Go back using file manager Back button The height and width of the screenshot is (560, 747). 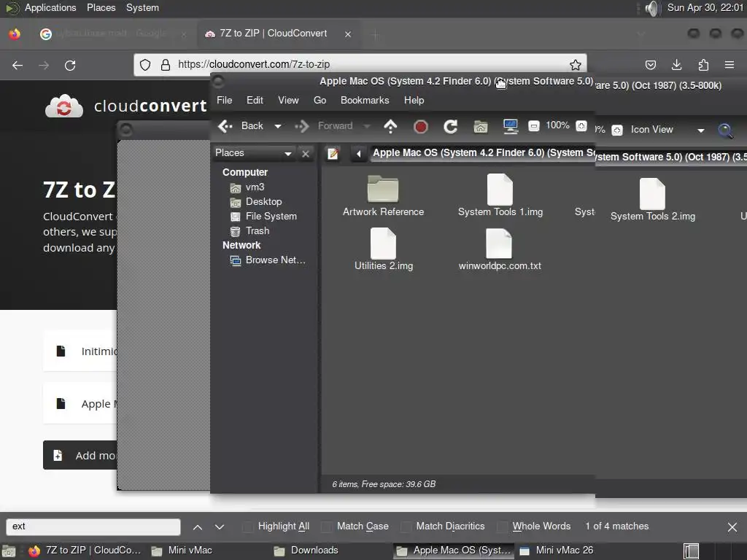click(x=241, y=125)
